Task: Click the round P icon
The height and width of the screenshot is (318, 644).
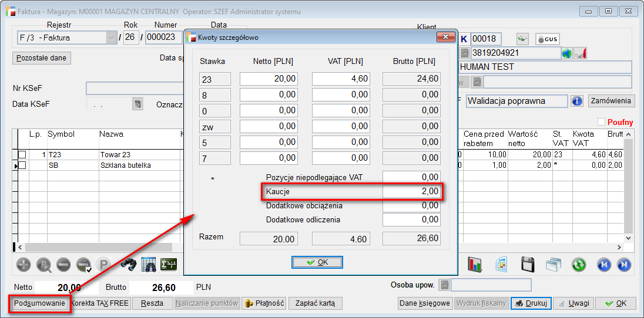Action: point(103,265)
